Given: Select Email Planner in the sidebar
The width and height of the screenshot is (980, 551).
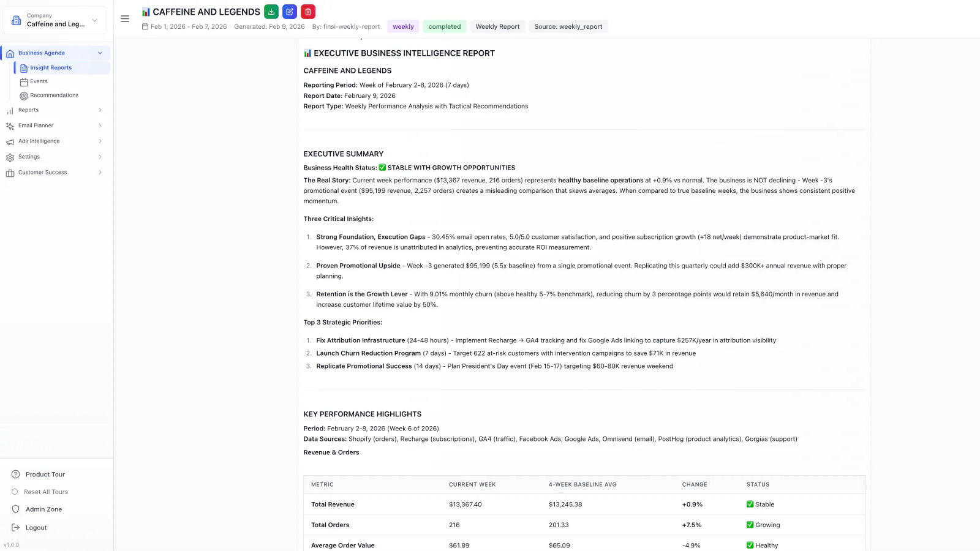Looking at the screenshot, I should (55, 126).
